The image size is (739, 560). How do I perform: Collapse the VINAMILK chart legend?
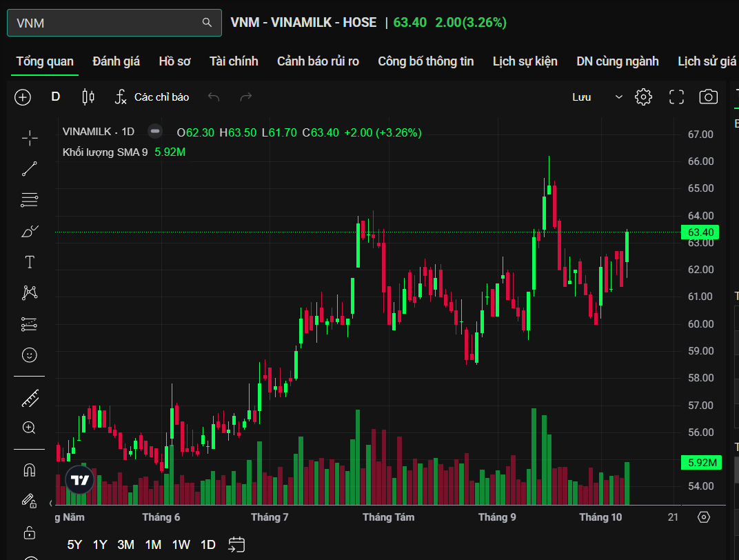pyautogui.click(x=156, y=131)
